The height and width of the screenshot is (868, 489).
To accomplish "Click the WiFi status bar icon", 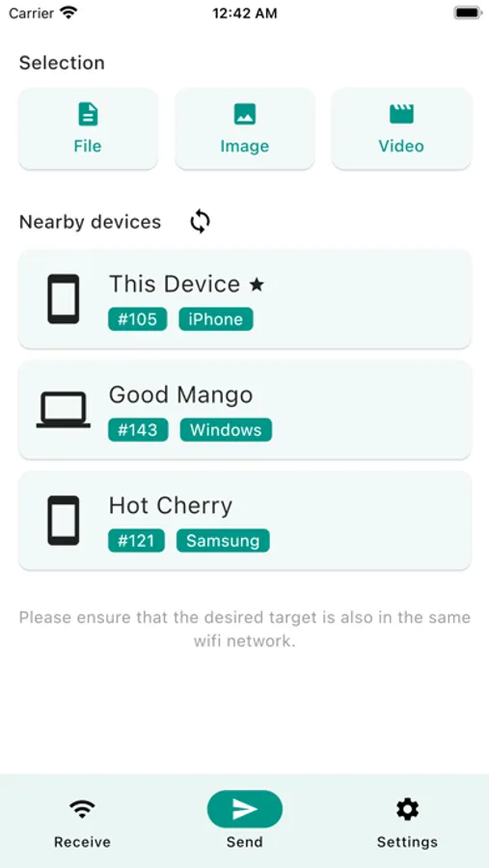I will point(68,13).
